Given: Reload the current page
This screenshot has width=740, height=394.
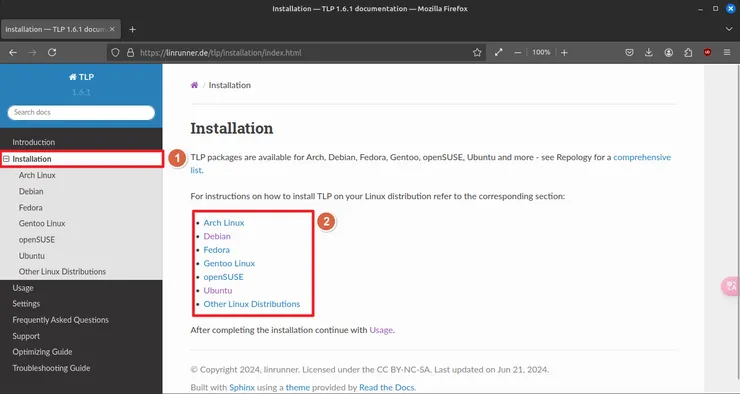Looking at the screenshot, I should pos(52,52).
